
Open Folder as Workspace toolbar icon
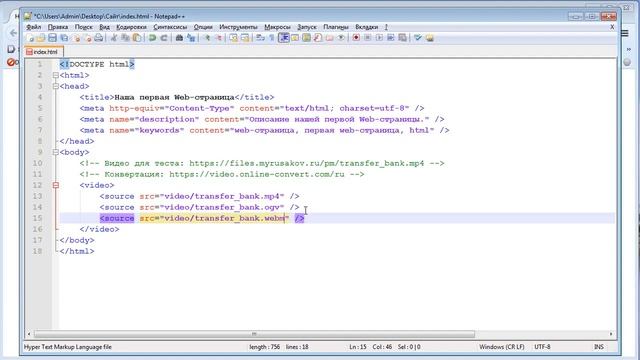[329, 38]
